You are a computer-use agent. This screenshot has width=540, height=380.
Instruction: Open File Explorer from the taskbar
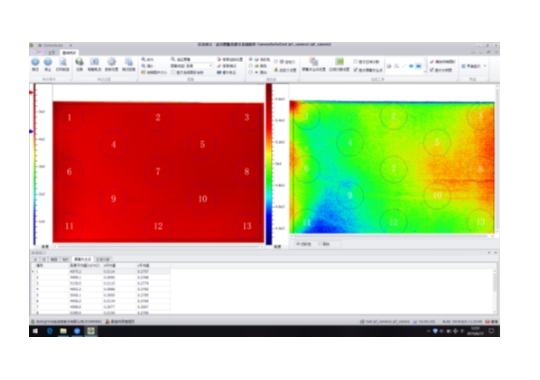(63, 331)
